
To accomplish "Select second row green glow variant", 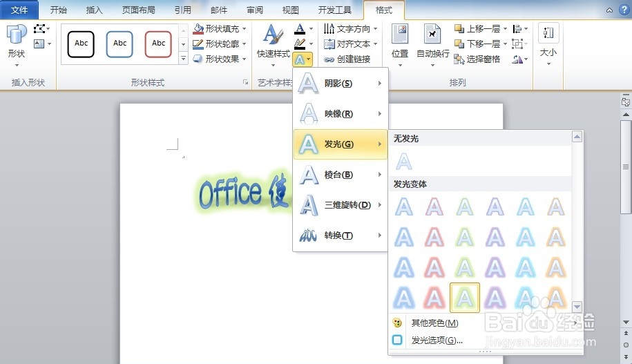I will [465, 237].
